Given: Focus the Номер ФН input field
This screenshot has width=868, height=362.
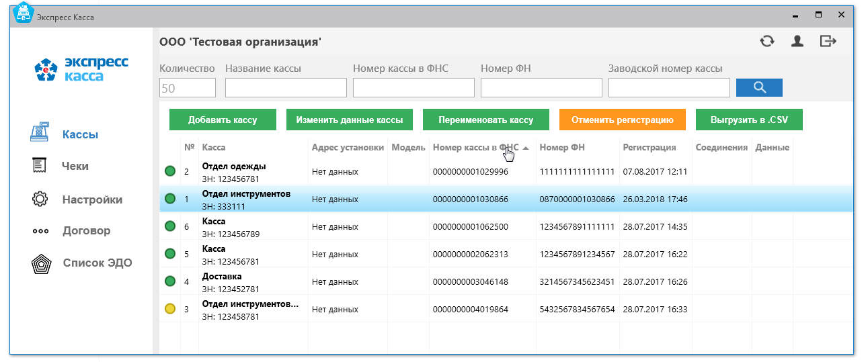Looking at the screenshot, I should coord(541,88).
